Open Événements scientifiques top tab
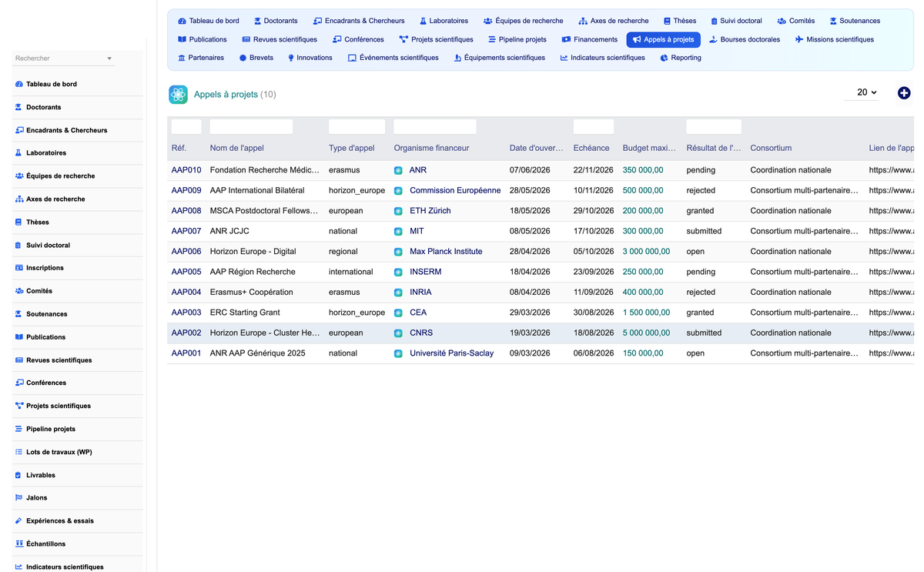924x572 pixels. [393, 58]
